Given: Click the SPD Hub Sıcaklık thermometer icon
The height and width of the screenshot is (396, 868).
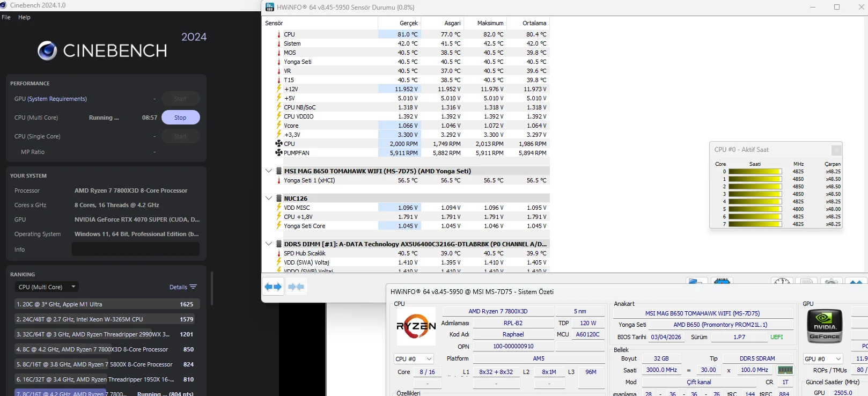Looking at the screenshot, I should coord(279,253).
